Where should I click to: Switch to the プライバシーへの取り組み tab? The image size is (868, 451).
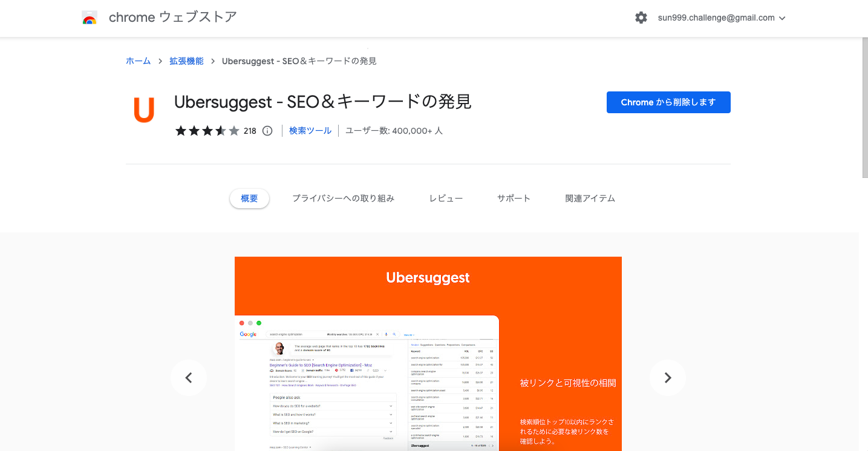tap(343, 199)
